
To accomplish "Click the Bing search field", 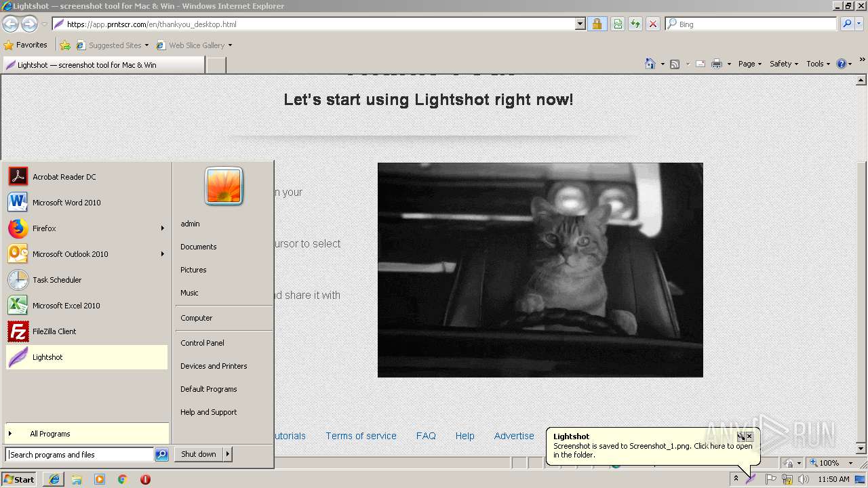I will click(x=751, y=24).
